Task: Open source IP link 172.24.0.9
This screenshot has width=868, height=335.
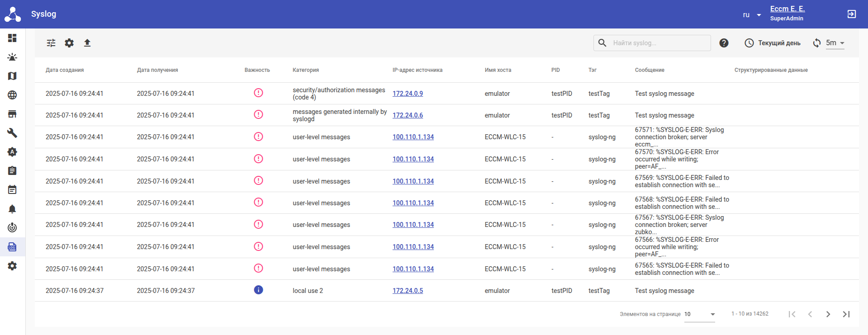Action: [408, 94]
